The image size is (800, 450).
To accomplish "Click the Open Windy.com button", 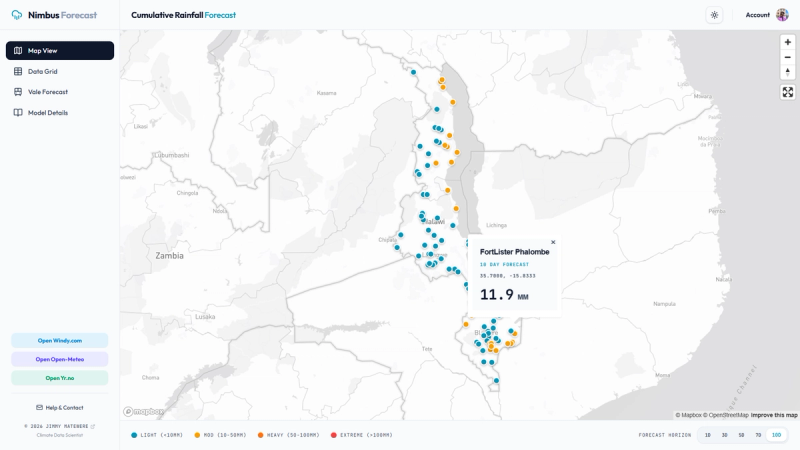I will point(60,340).
